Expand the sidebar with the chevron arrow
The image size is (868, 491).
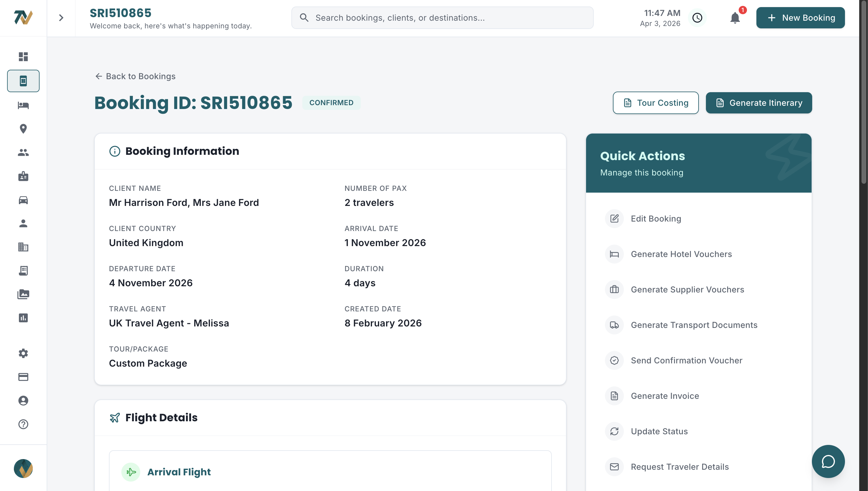[x=61, y=17]
